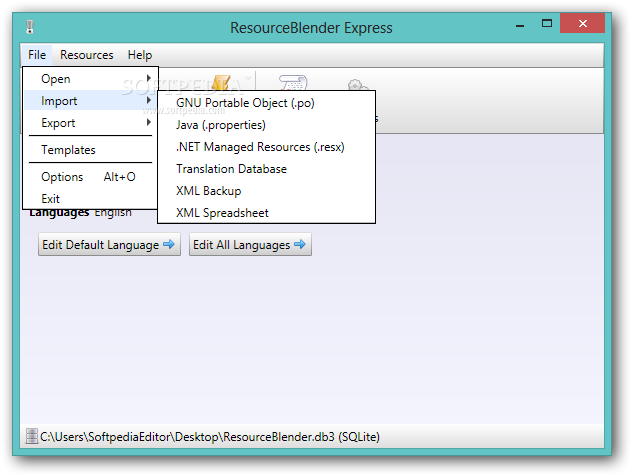Open the Resources menu
The height and width of the screenshot is (476, 632).
click(87, 55)
